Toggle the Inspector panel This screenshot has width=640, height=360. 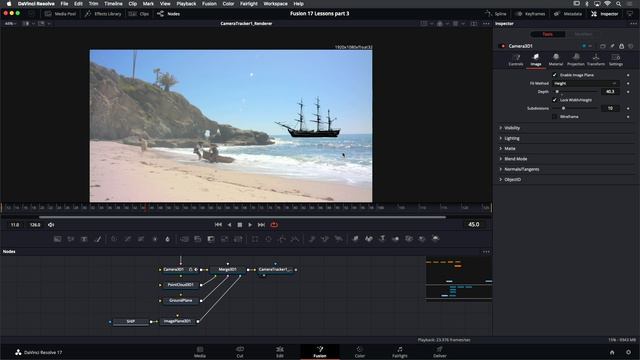tap(604, 14)
